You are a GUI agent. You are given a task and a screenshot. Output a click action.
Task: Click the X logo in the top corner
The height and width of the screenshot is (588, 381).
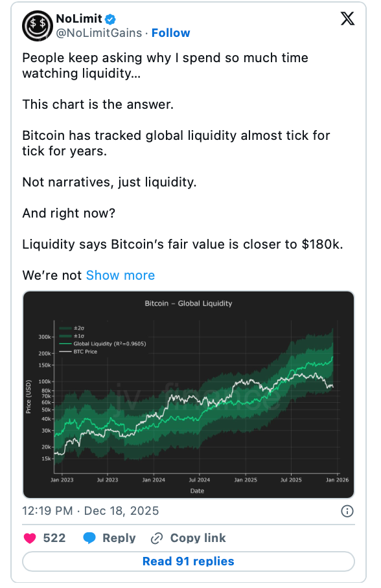347,19
